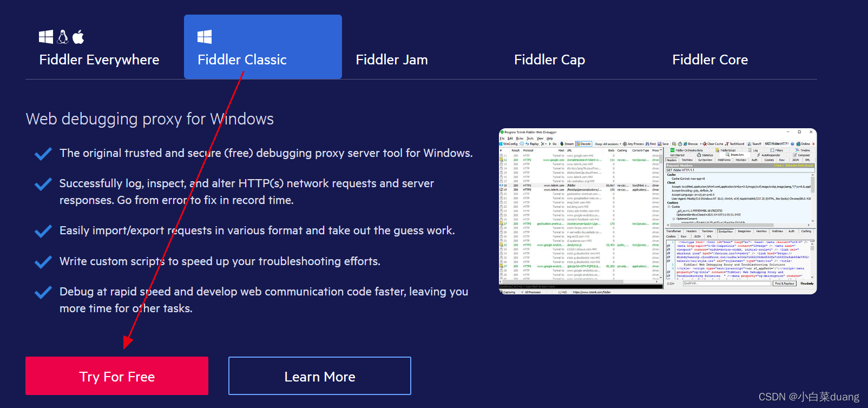This screenshot has width=868, height=408.
Task: Click the heading 'Web debugging proxy for Windows'
Action: pyautogui.click(x=150, y=119)
